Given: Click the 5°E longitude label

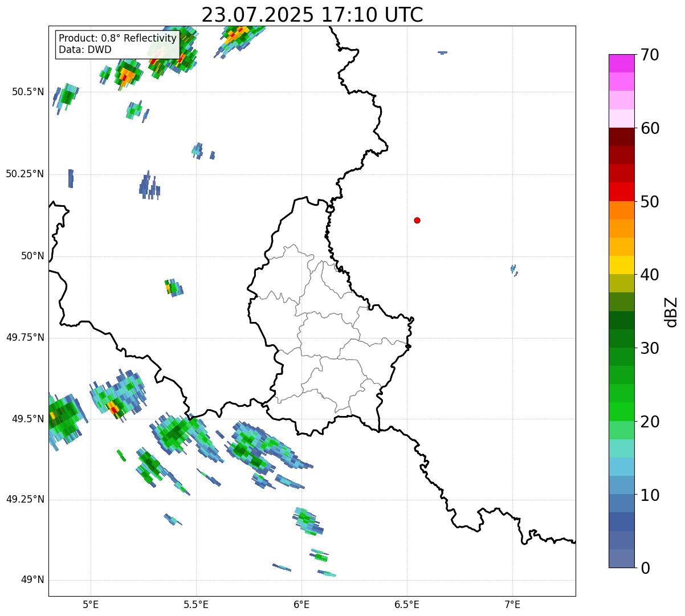Looking at the screenshot, I should (x=91, y=605).
